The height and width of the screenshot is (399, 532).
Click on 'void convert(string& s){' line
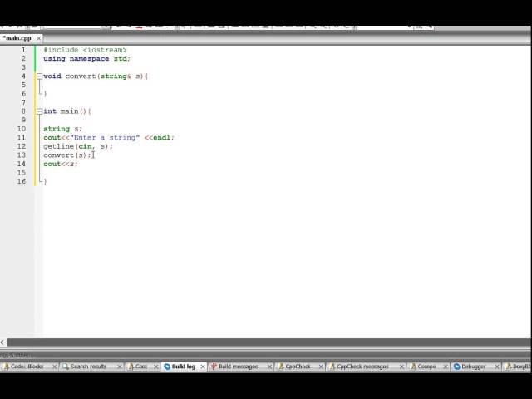coord(96,76)
